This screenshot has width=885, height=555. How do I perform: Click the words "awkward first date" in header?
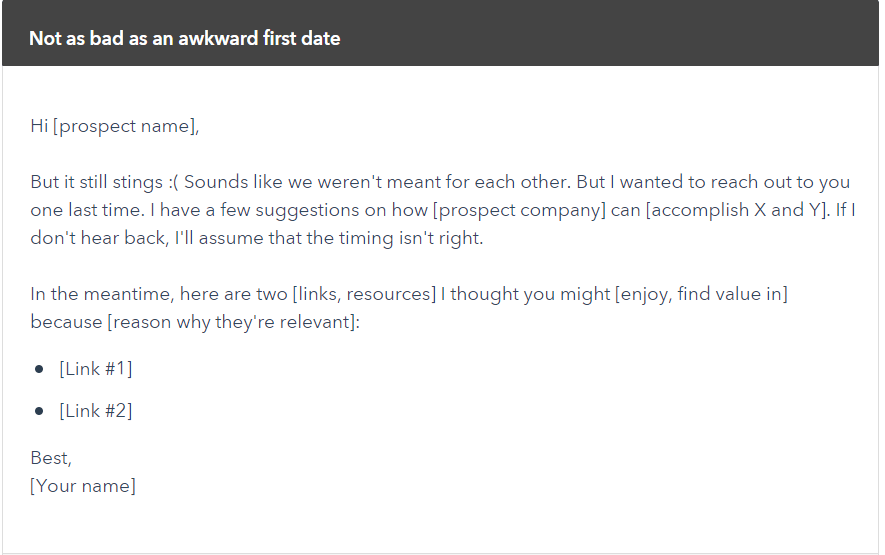pyautogui.click(x=259, y=38)
